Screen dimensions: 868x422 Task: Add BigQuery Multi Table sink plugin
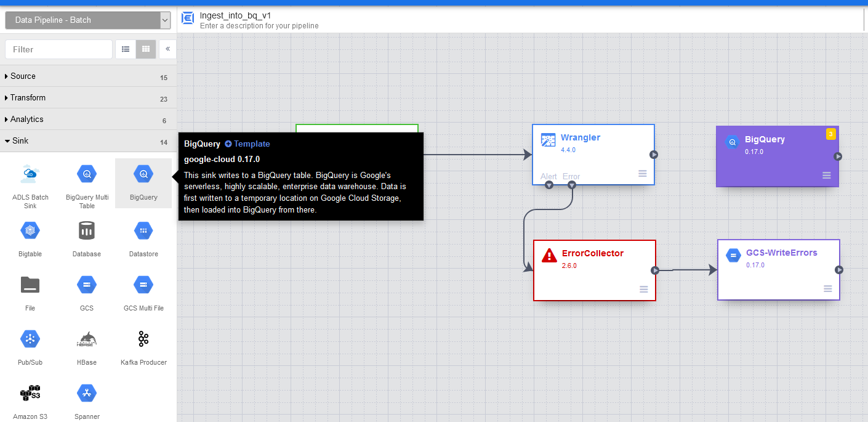(87, 184)
